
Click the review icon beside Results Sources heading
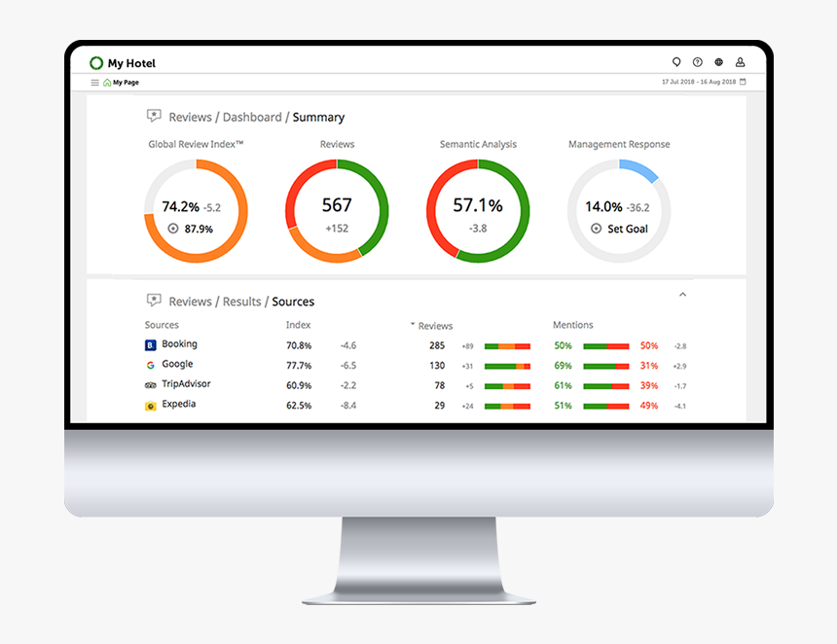click(154, 300)
